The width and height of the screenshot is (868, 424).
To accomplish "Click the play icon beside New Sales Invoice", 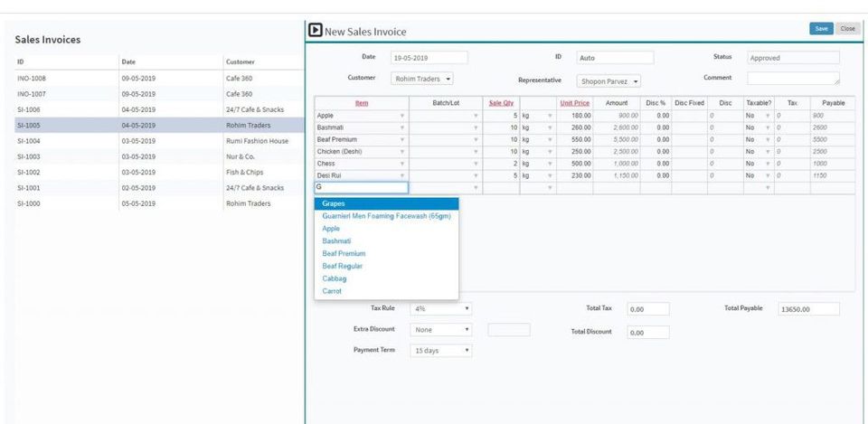I will (315, 30).
